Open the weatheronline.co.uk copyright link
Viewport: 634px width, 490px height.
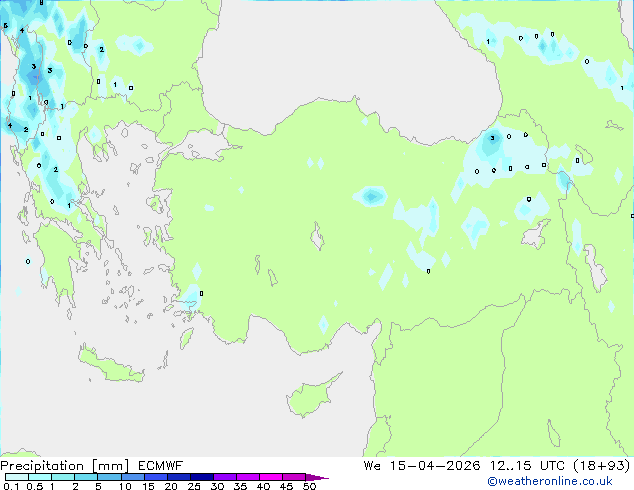tap(550, 481)
